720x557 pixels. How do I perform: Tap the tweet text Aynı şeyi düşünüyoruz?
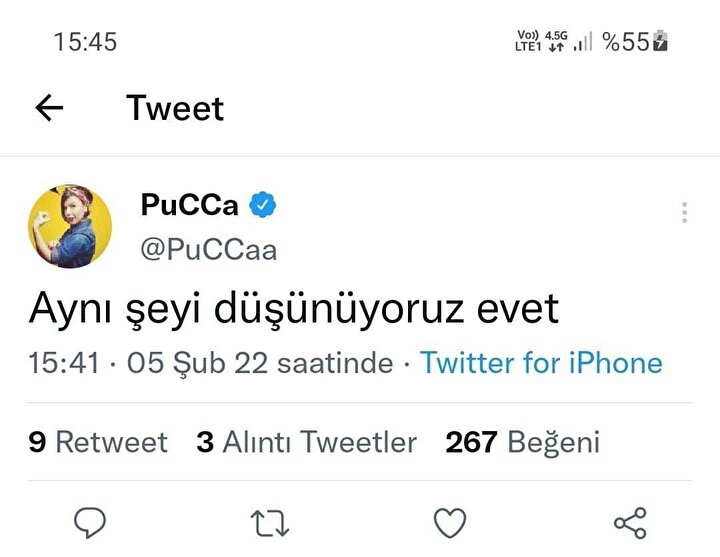[x=293, y=310]
